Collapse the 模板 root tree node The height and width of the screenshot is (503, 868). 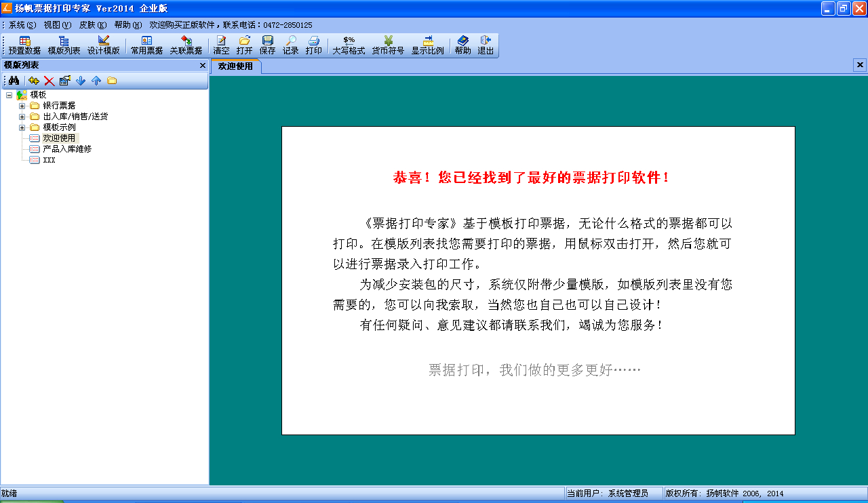[x=9, y=95]
